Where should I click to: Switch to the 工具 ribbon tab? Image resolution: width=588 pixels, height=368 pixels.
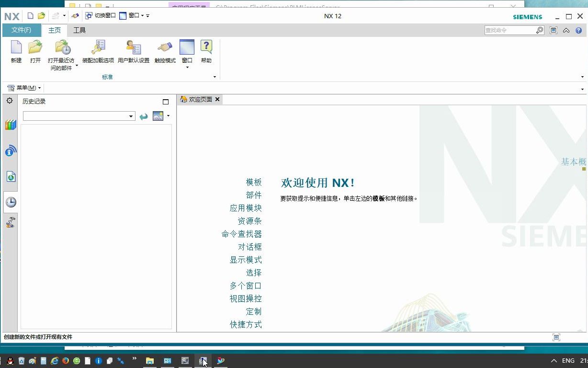[x=79, y=30]
